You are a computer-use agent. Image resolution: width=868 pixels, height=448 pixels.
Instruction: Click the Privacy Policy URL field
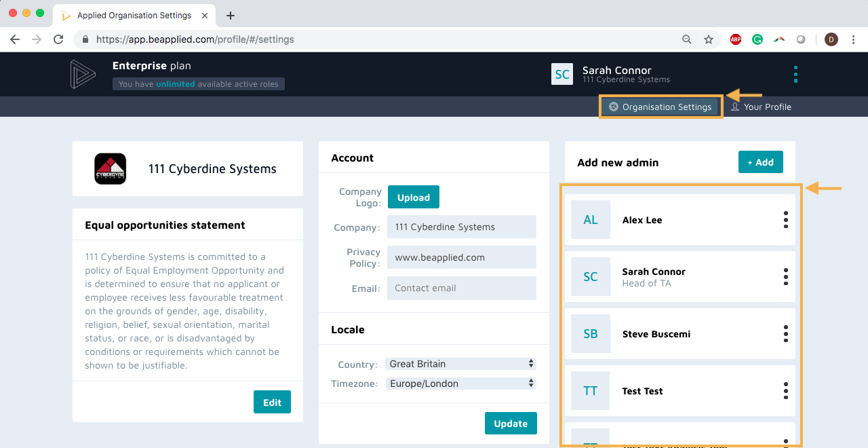[461, 258]
